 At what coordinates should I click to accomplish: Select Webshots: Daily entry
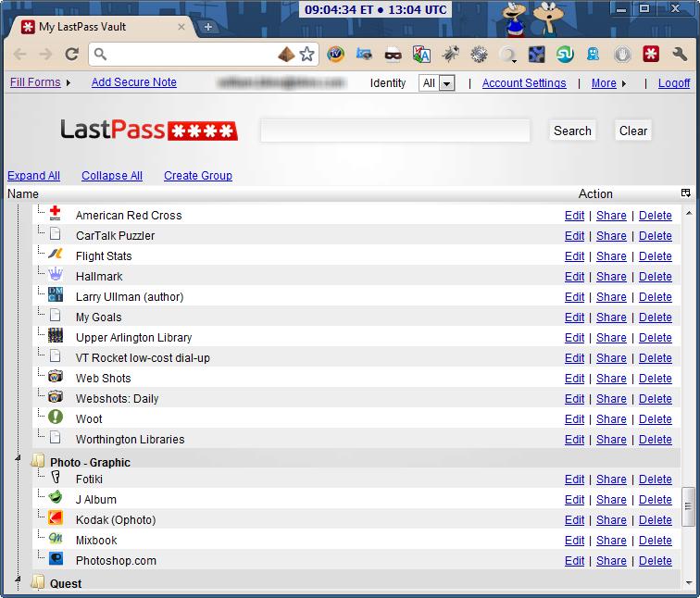[x=117, y=399]
